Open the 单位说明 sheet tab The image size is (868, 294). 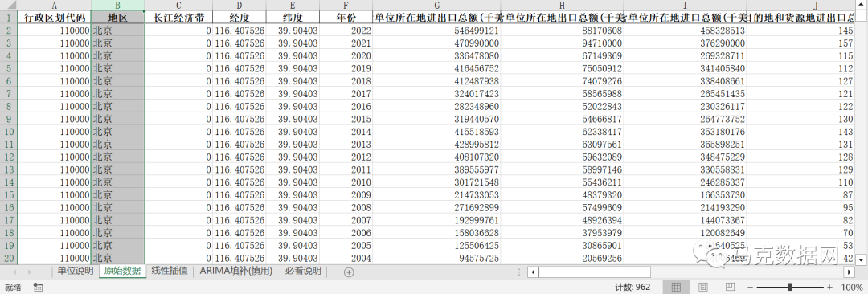76,272
